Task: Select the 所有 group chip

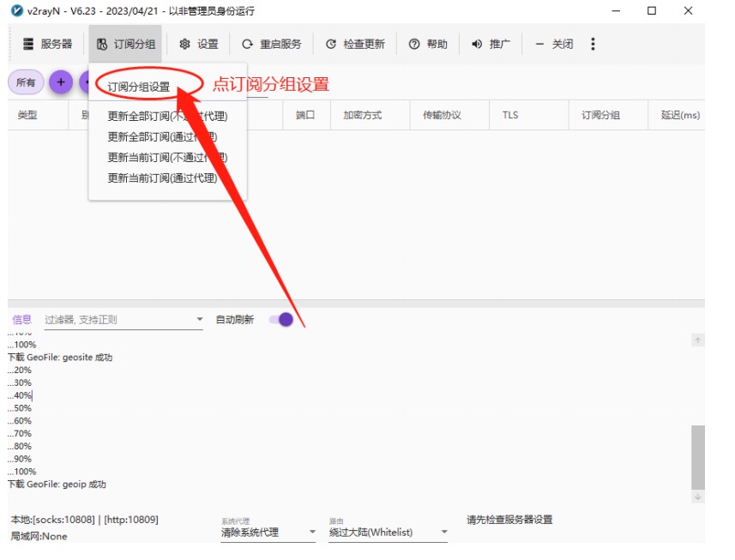Action: tap(26, 82)
